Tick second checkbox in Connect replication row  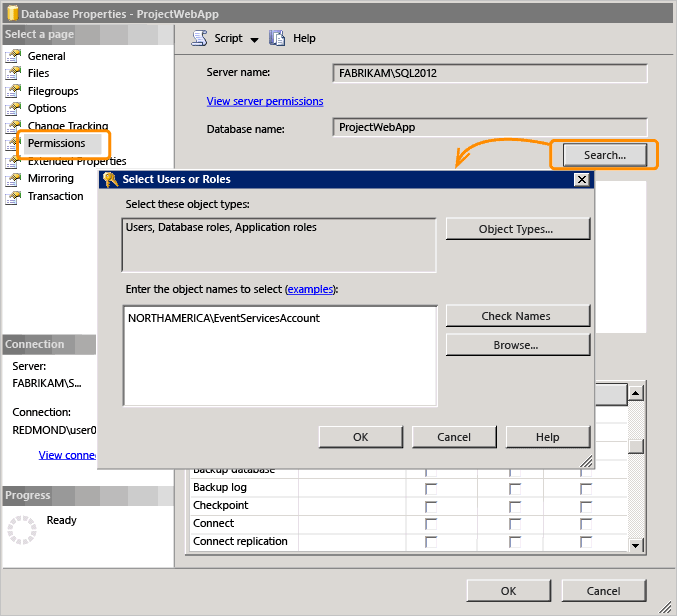click(515, 542)
